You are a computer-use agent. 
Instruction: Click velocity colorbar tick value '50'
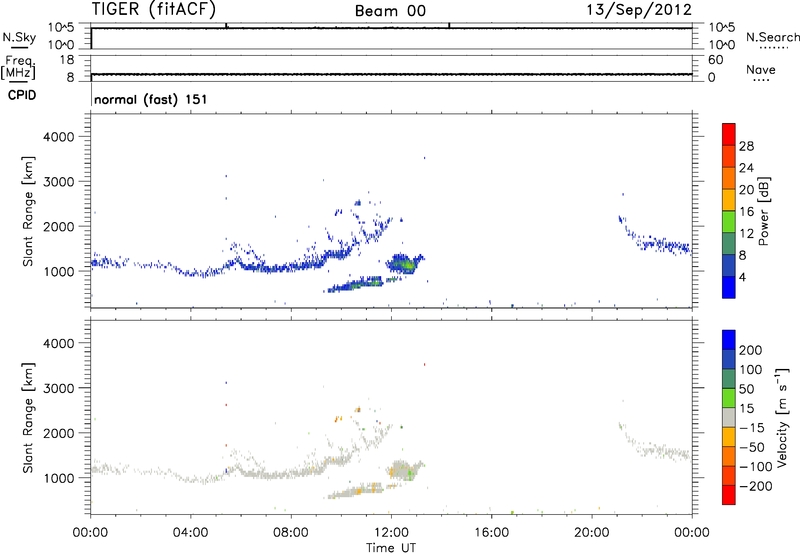pos(746,389)
